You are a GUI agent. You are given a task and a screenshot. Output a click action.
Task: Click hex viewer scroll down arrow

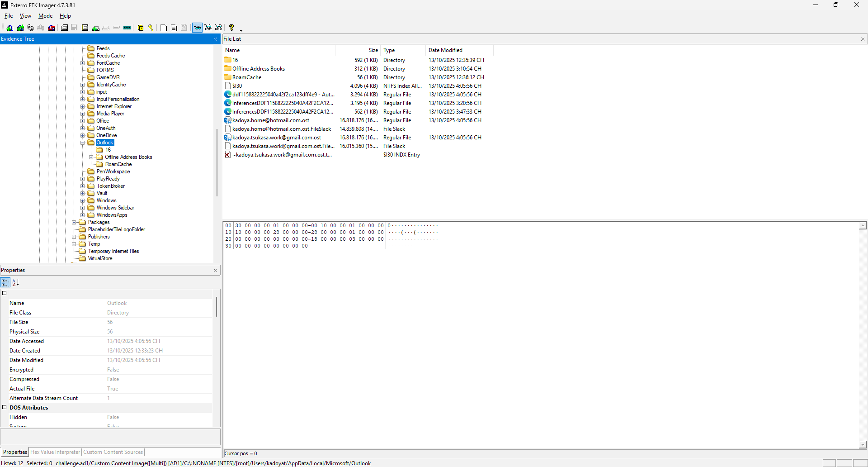tap(863, 445)
